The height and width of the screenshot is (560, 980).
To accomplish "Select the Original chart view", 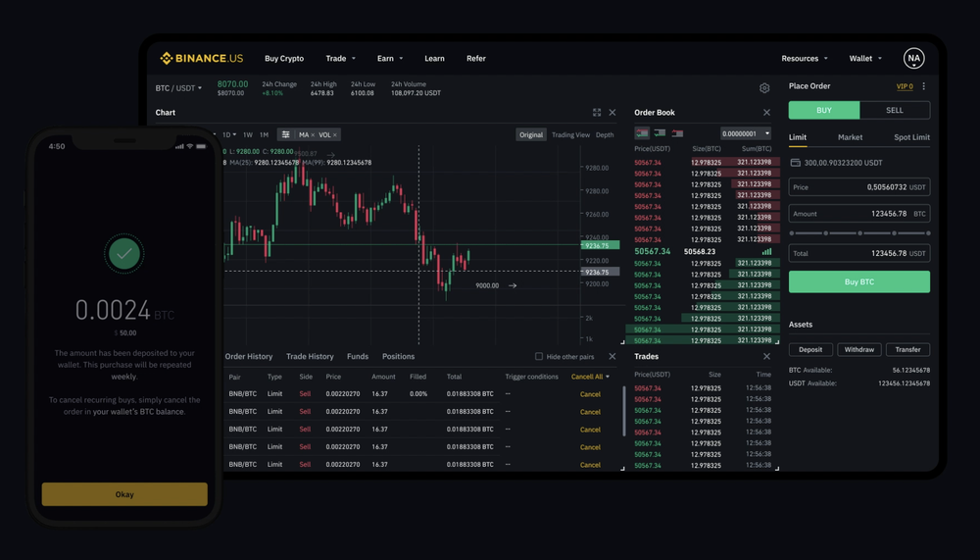I will (531, 135).
